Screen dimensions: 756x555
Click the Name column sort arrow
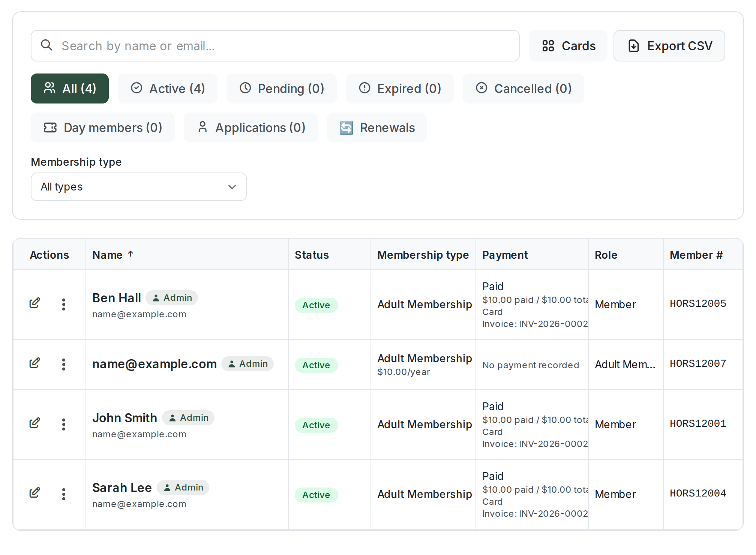[130, 254]
